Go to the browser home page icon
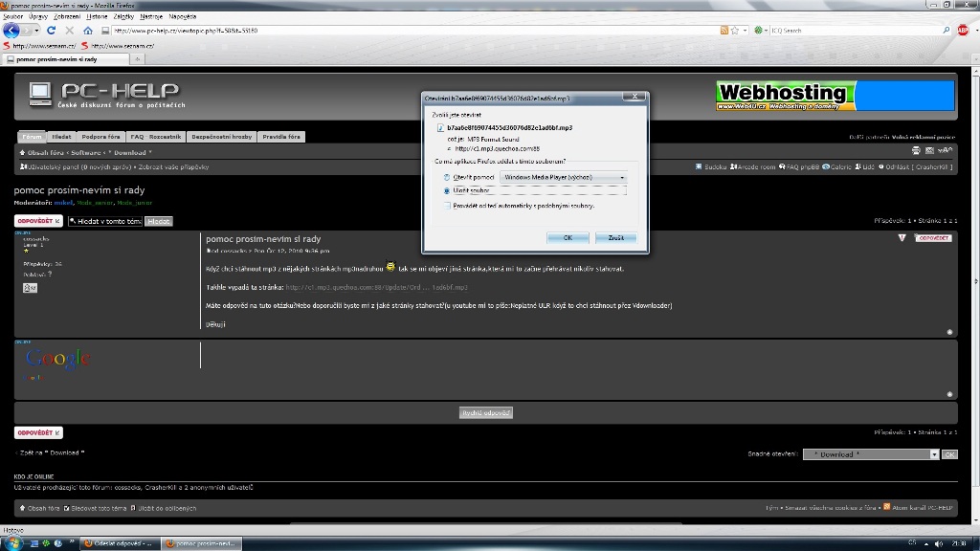The image size is (980, 551). [87, 30]
